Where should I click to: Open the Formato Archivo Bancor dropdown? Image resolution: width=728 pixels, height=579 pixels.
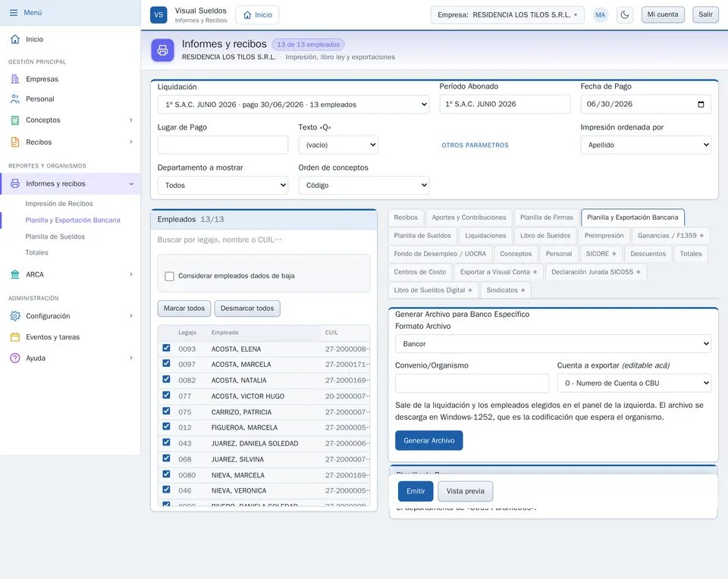(x=553, y=344)
